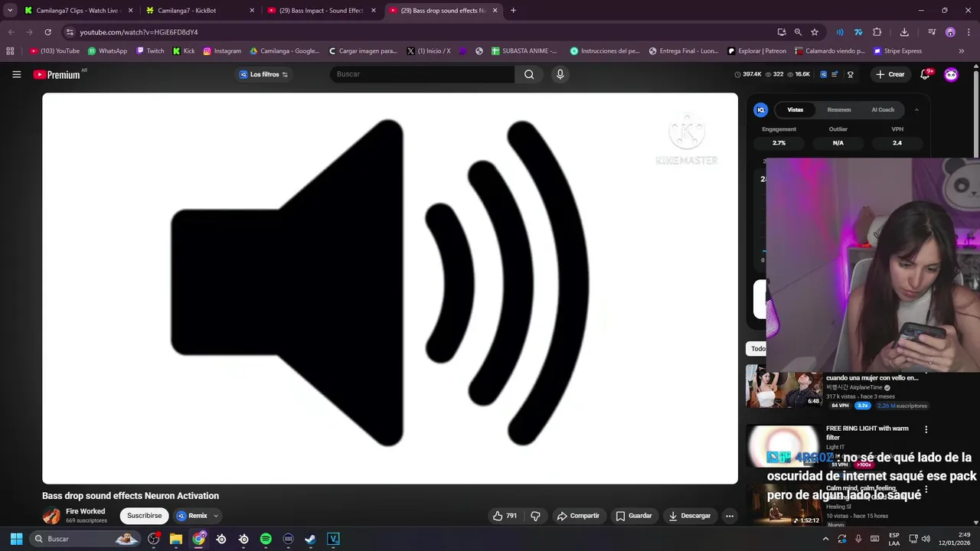Like the video with thumbs up

pos(505,516)
